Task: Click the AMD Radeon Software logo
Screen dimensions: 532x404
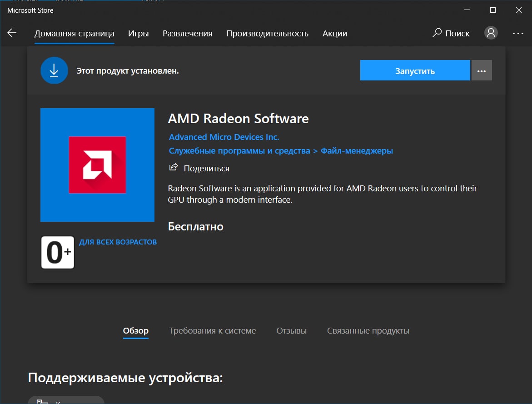Action: pyautogui.click(x=97, y=165)
